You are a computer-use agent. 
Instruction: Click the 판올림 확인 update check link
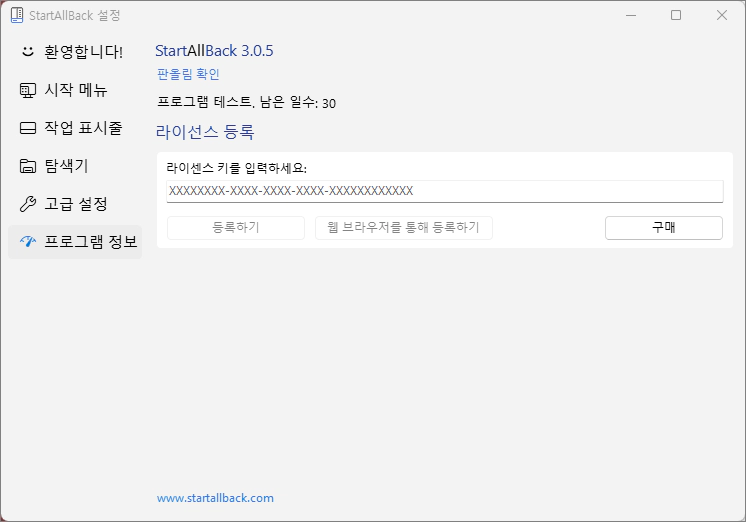coord(188,74)
